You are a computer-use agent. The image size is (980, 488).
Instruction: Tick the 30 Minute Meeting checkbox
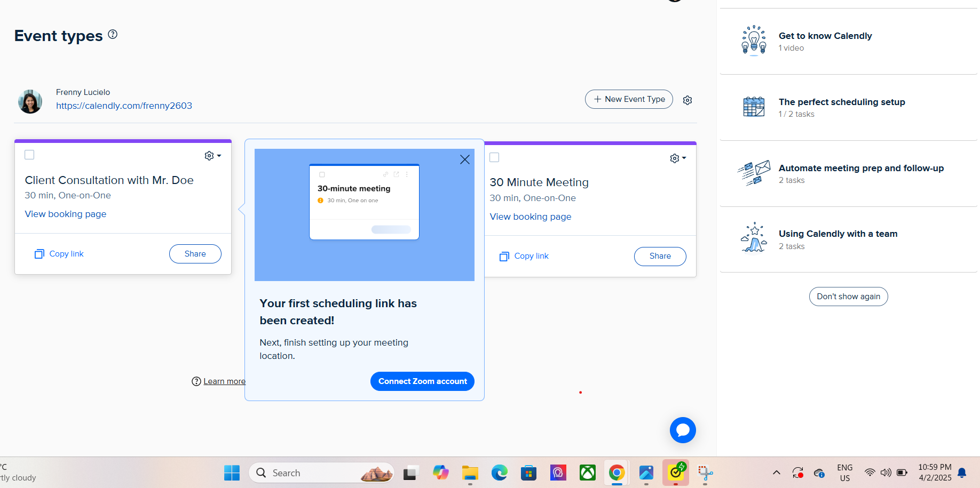[x=494, y=157]
